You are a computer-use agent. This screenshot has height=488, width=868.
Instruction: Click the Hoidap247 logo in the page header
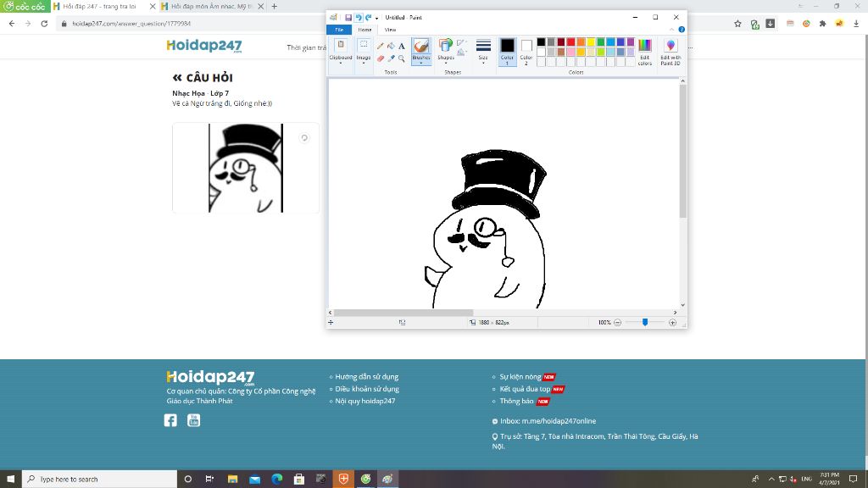pos(204,46)
